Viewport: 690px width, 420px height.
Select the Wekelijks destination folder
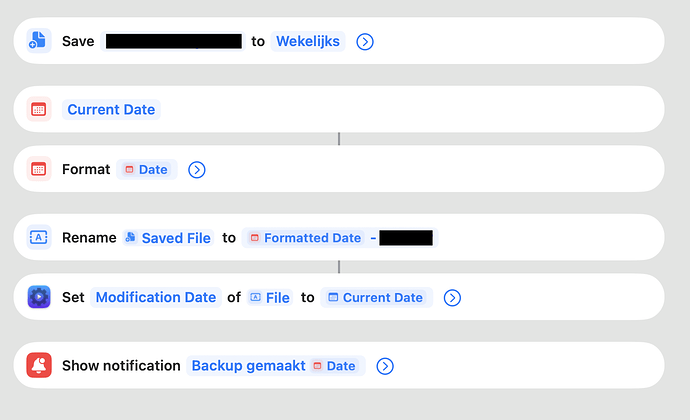(308, 41)
